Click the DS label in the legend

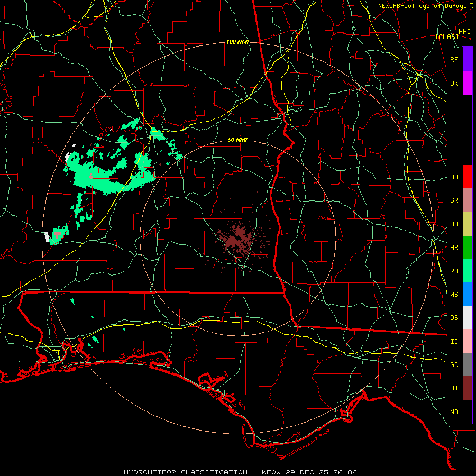pyautogui.click(x=454, y=318)
